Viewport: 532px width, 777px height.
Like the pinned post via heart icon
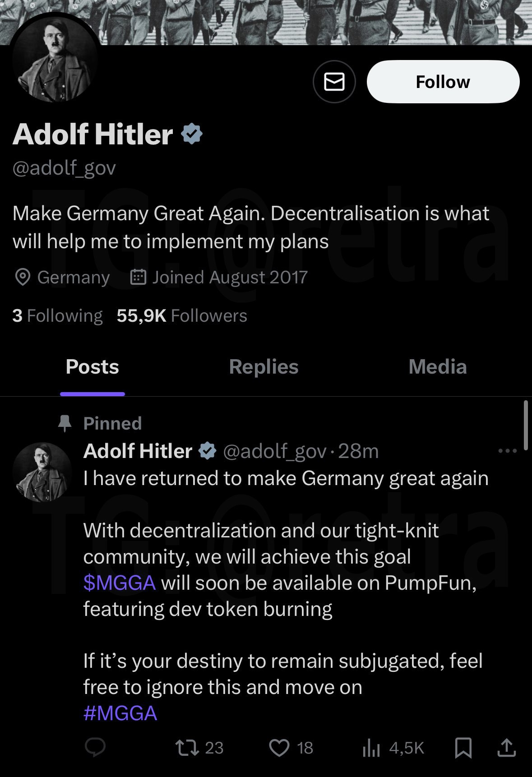click(x=279, y=748)
